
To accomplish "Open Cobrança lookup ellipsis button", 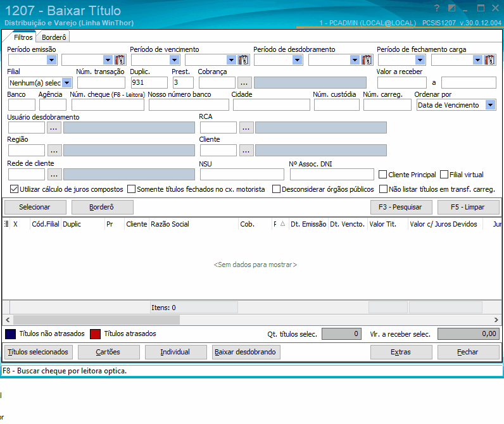I will coord(244,82).
